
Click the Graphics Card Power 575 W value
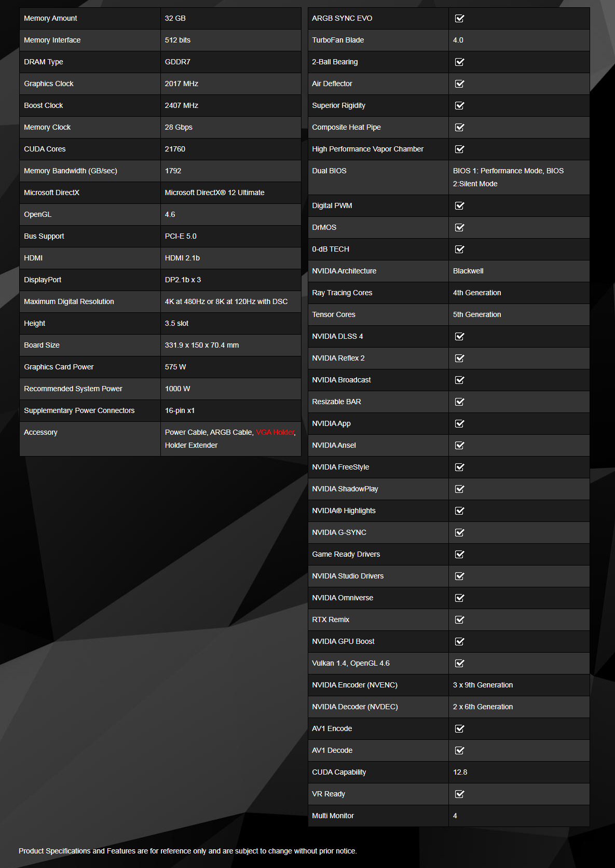point(175,367)
